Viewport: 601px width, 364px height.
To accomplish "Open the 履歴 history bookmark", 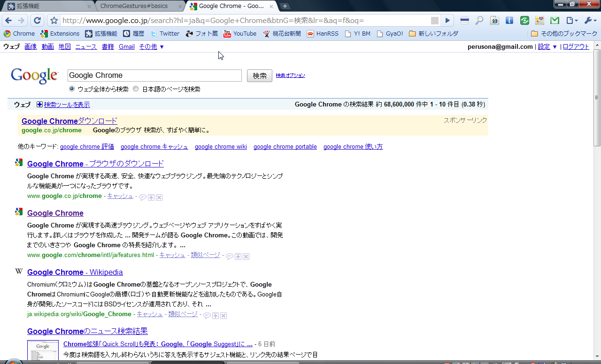I will pyautogui.click(x=134, y=34).
